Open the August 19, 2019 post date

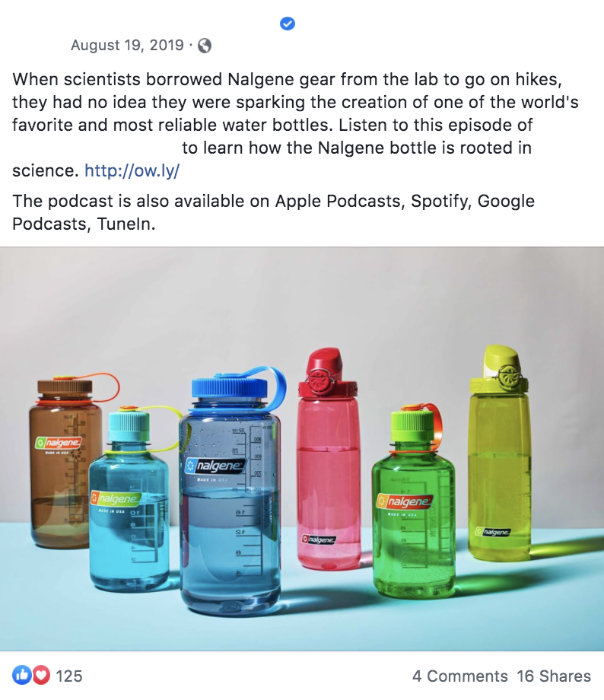[x=127, y=45]
